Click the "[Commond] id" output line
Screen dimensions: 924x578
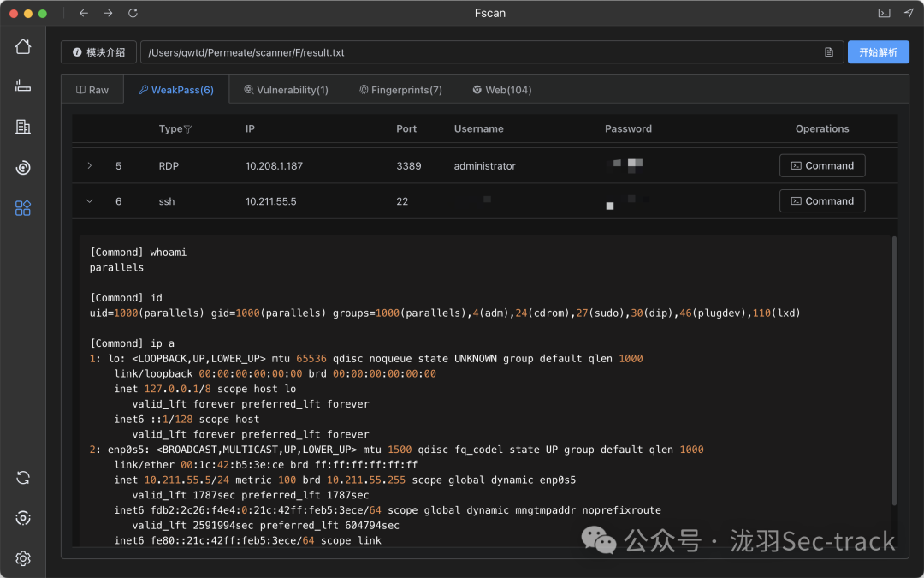(126, 298)
